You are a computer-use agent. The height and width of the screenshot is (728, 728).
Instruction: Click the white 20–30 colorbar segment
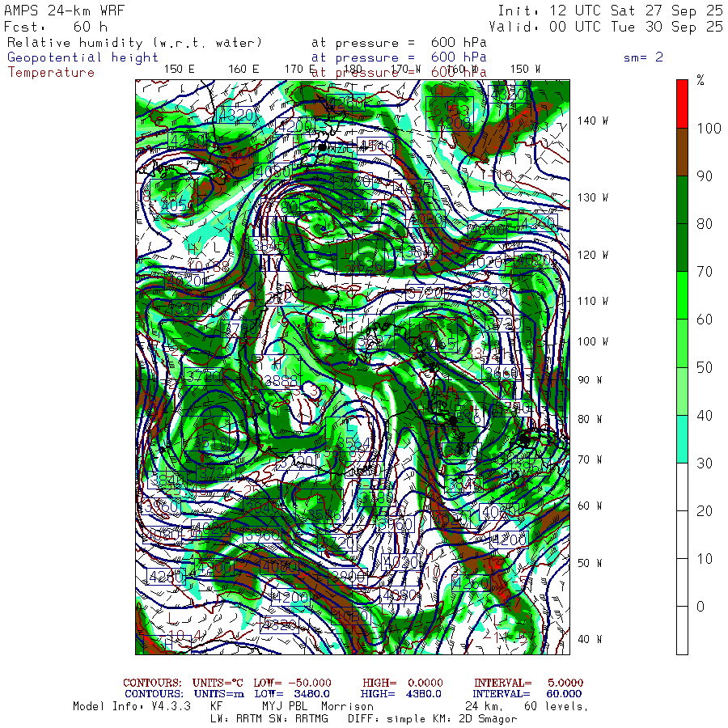pyautogui.click(x=682, y=487)
